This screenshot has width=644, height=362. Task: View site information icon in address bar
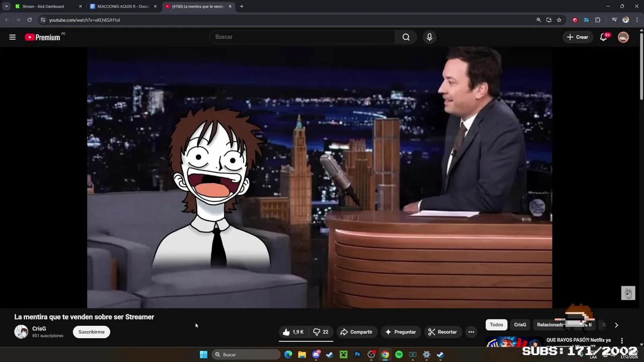(43, 20)
